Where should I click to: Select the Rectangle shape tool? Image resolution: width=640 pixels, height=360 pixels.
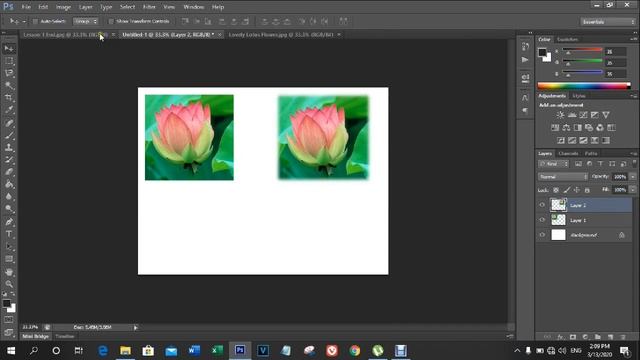9,259
